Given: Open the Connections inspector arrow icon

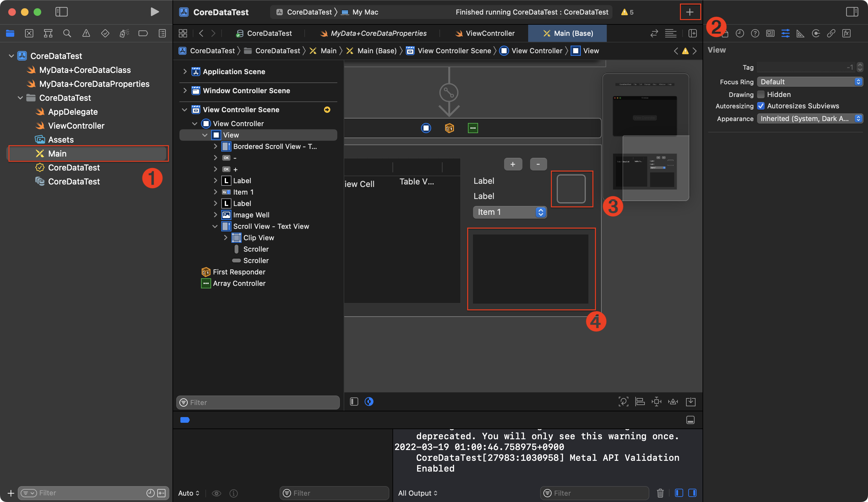Looking at the screenshot, I should [816, 33].
